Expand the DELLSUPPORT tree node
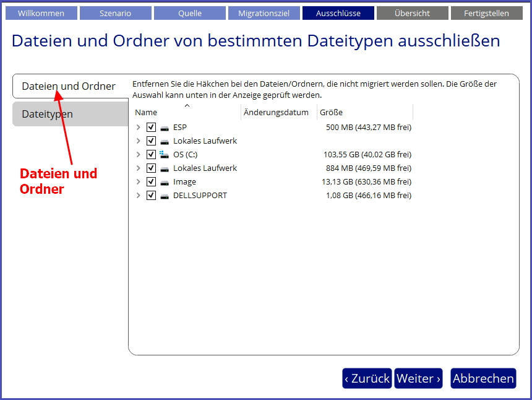The image size is (532, 400). [x=138, y=196]
